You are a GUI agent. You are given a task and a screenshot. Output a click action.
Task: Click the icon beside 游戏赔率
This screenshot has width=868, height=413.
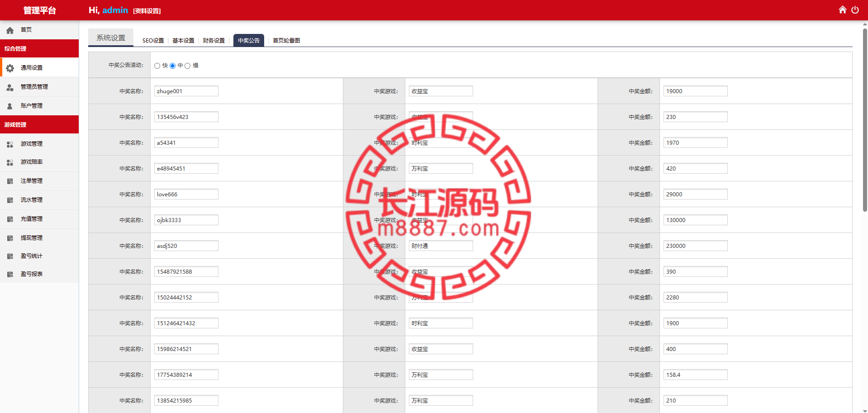10,162
